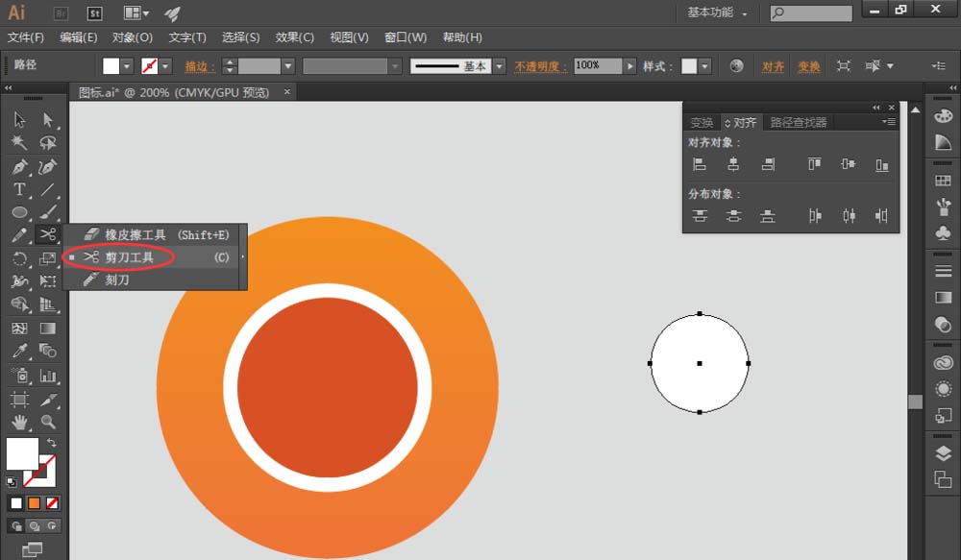This screenshot has width=961, height=560.
Task: Set paint mode to None
Action: coord(52,503)
